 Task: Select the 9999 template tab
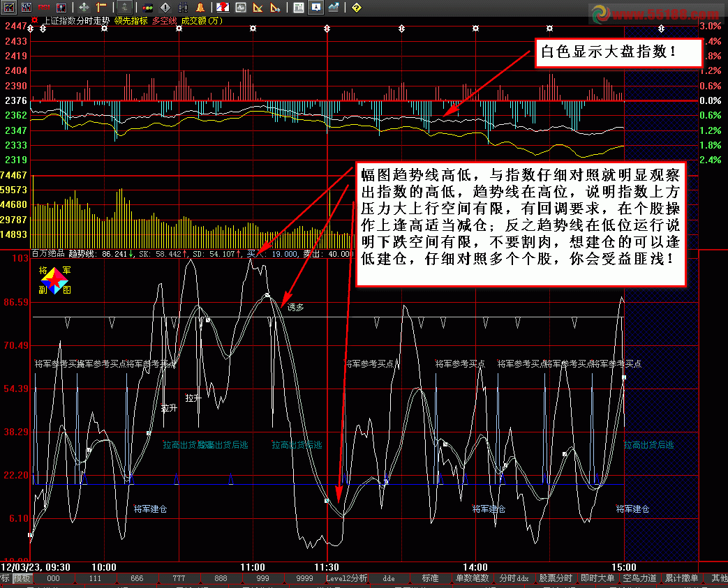304,578
